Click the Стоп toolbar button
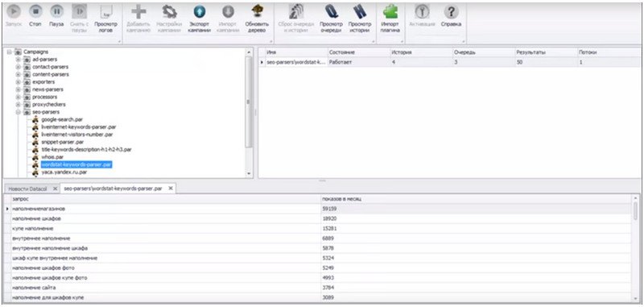 click(35, 16)
